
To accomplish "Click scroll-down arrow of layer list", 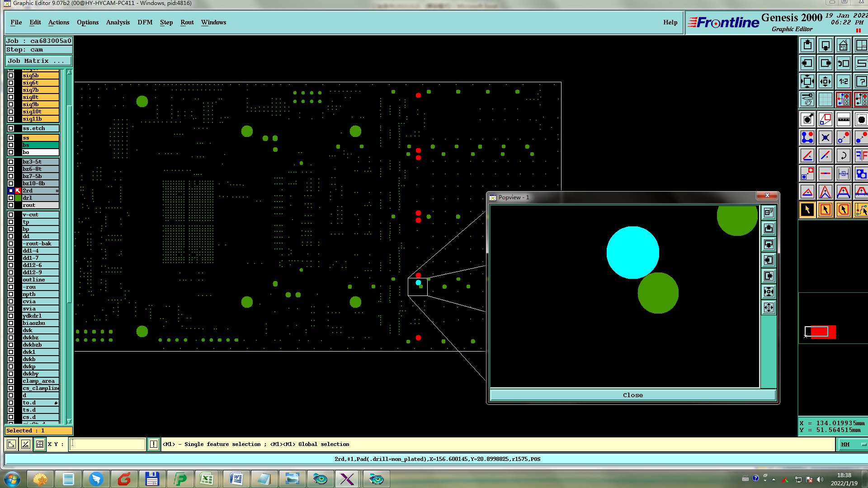I will [x=69, y=421].
